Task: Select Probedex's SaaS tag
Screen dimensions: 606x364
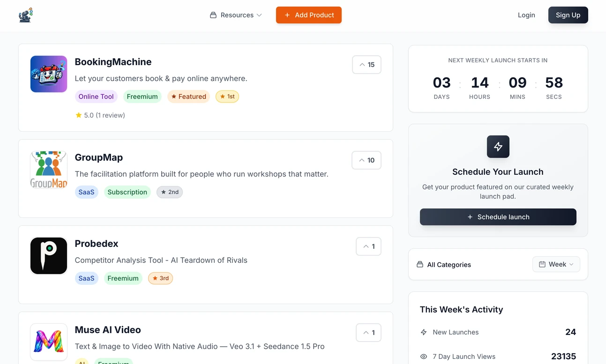Action: coord(87,278)
